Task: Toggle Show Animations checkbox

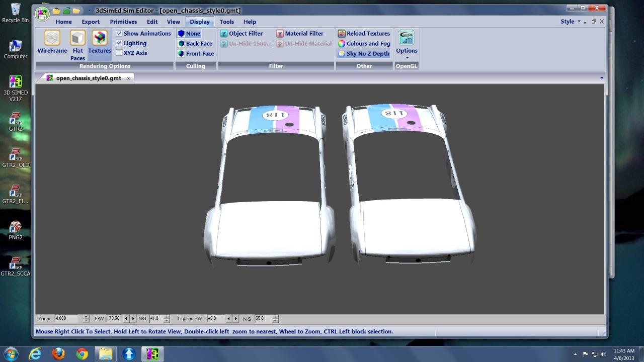Action: tap(119, 34)
